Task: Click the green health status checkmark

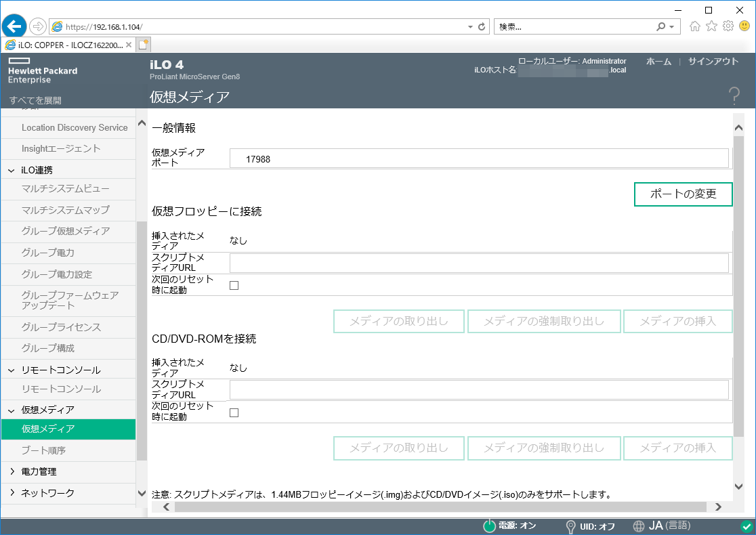Action: 747,526
